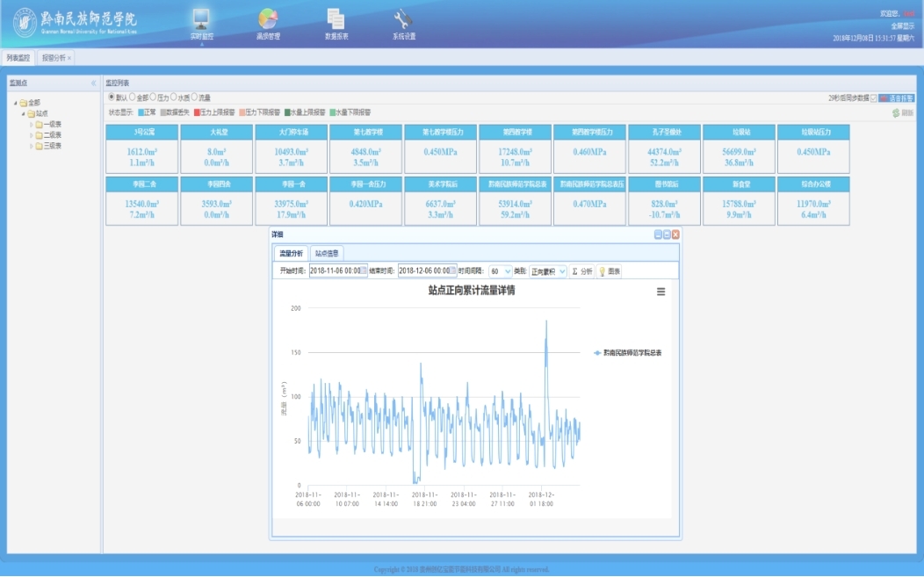Open the 漏损管理 pie chart icon

(x=268, y=18)
